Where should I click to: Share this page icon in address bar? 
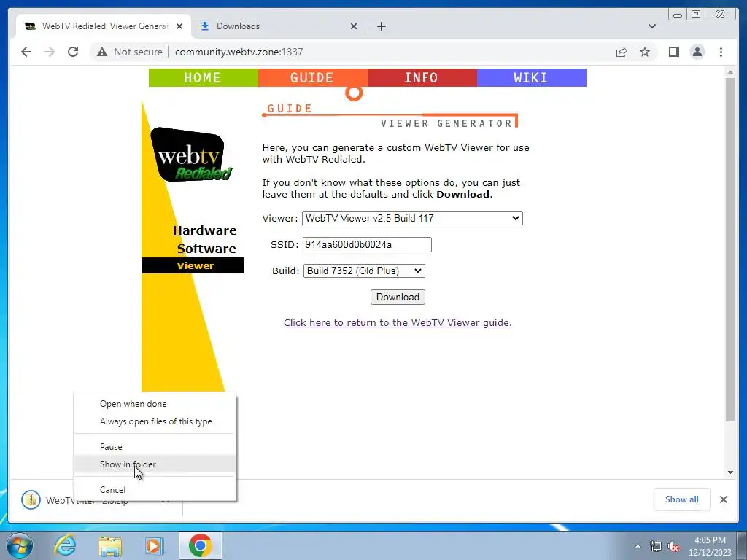(x=622, y=52)
